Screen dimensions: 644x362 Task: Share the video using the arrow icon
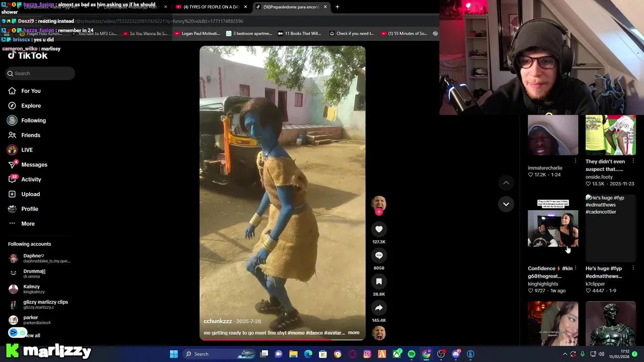(379, 308)
